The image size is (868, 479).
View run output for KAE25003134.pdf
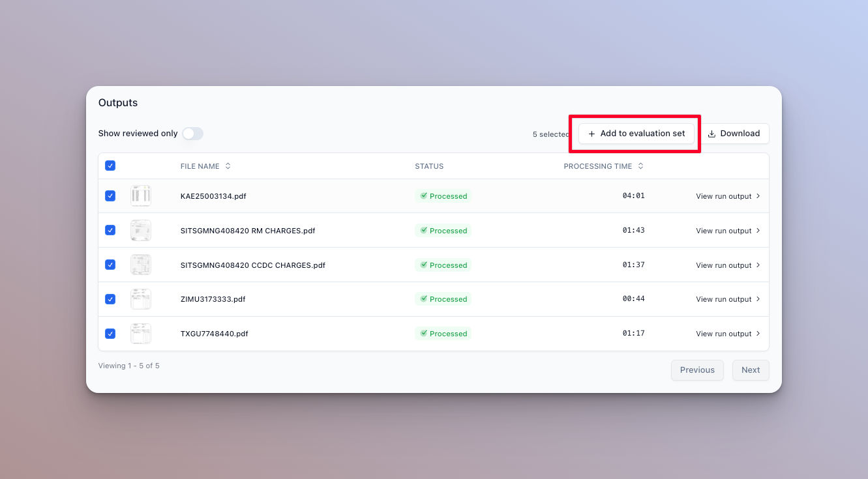click(723, 196)
